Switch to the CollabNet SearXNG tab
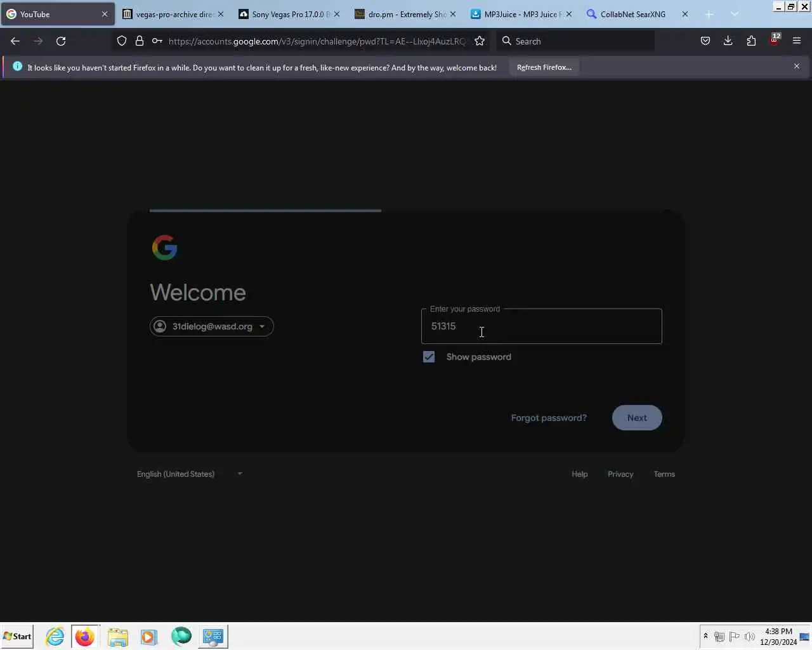This screenshot has width=812, height=650. click(638, 14)
